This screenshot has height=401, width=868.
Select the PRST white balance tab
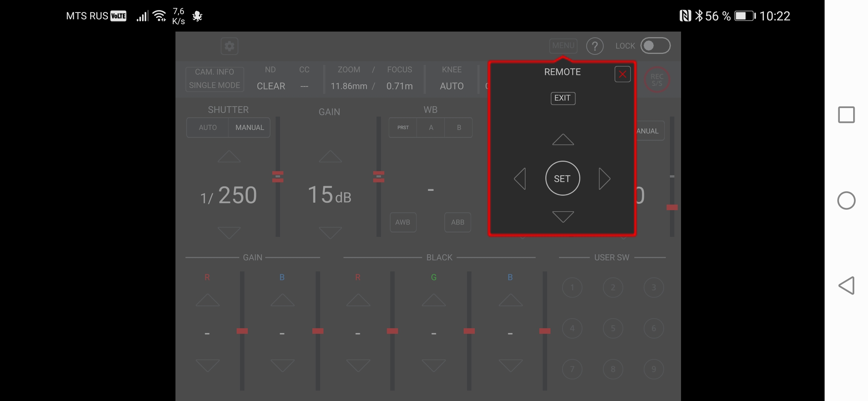point(403,128)
